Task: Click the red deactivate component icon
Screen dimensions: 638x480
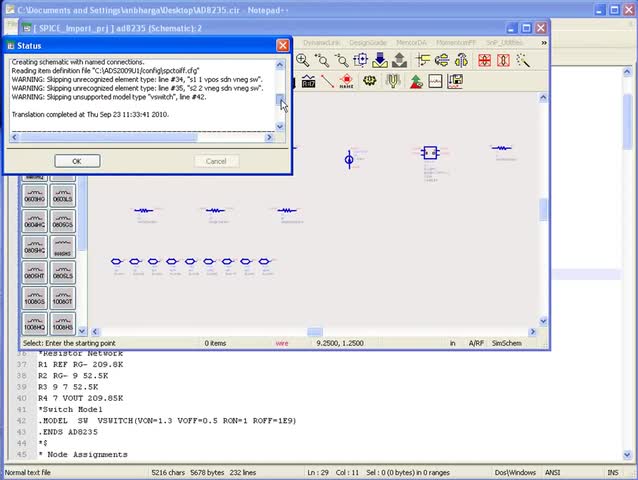Action: tap(484, 60)
